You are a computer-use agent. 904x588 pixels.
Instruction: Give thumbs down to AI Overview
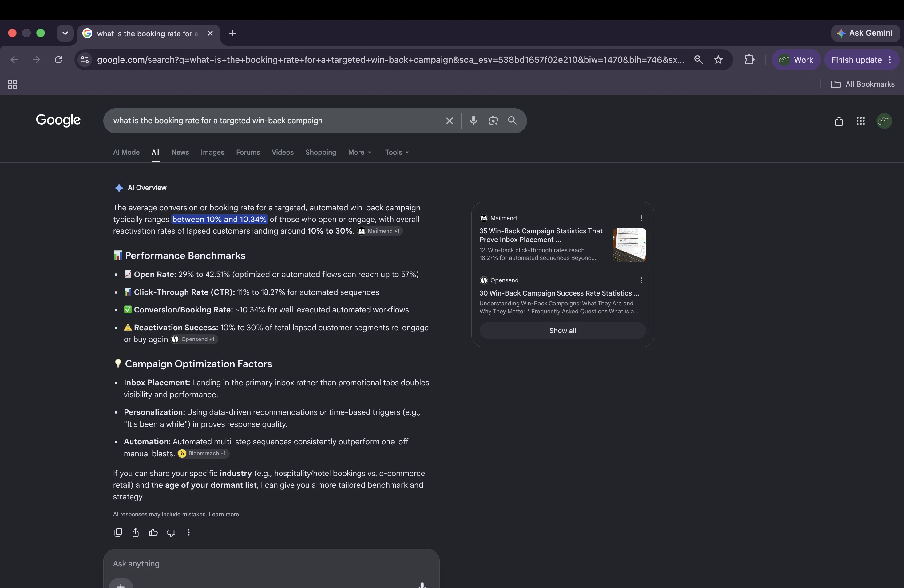click(x=171, y=533)
